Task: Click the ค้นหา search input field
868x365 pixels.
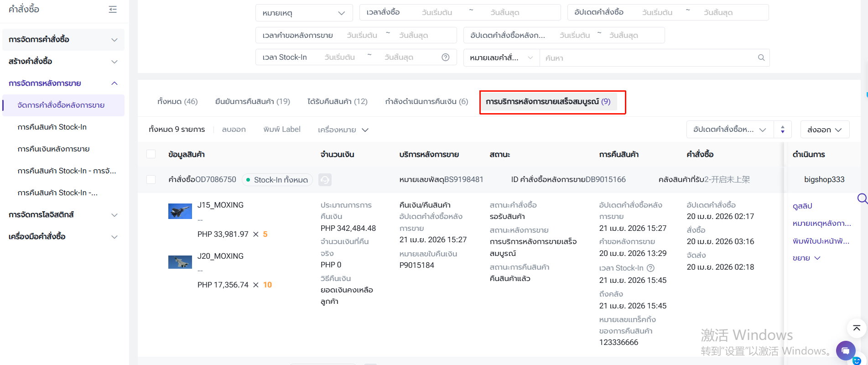Action: (648, 58)
